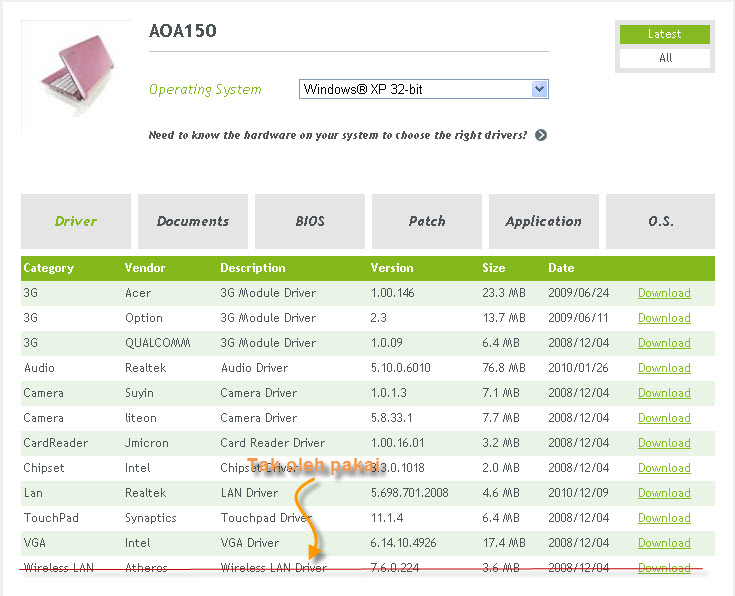Click the Audio category cell
The width and height of the screenshot is (735, 596).
(39, 368)
